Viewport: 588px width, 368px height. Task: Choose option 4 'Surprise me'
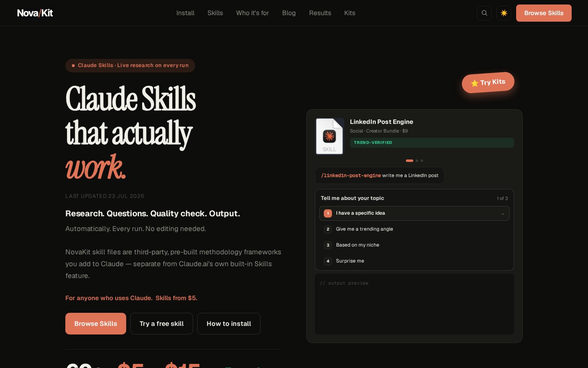(x=414, y=261)
